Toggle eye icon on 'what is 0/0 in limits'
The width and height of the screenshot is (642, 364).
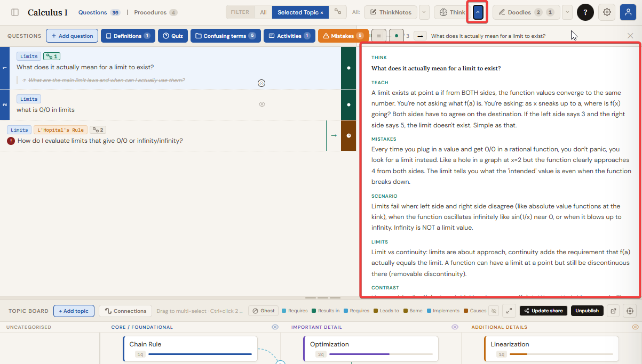coord(262,104)
